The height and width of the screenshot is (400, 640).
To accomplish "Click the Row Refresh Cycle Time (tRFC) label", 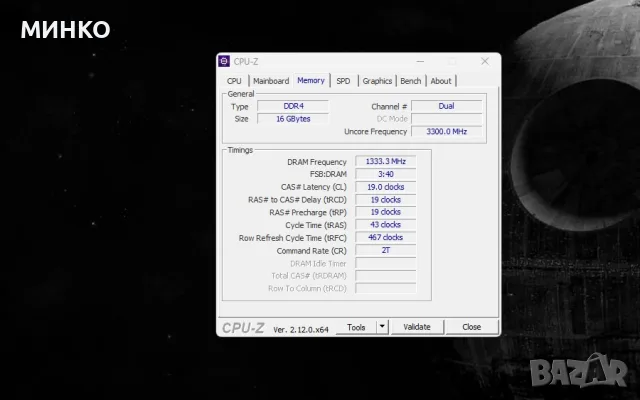I will [293, 238].
